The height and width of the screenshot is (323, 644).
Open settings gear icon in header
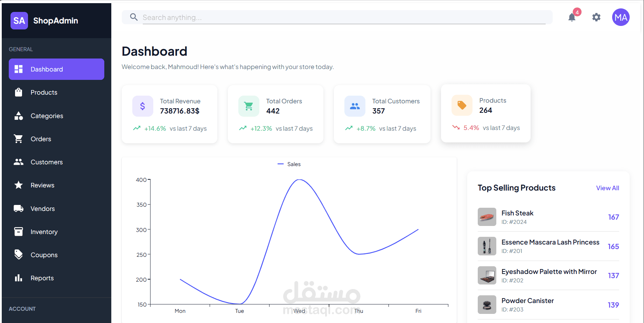pyautogui.click(x=596, y=17)
